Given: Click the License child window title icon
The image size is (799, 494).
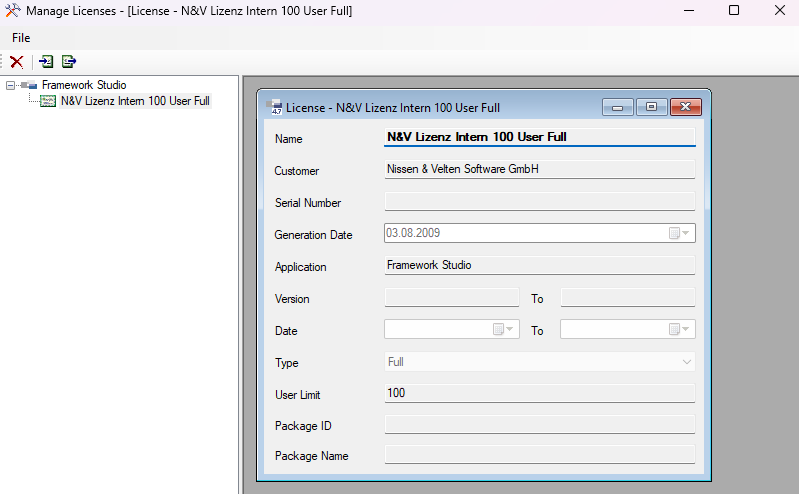Looking at the screenshot, I should click(275, 107).
